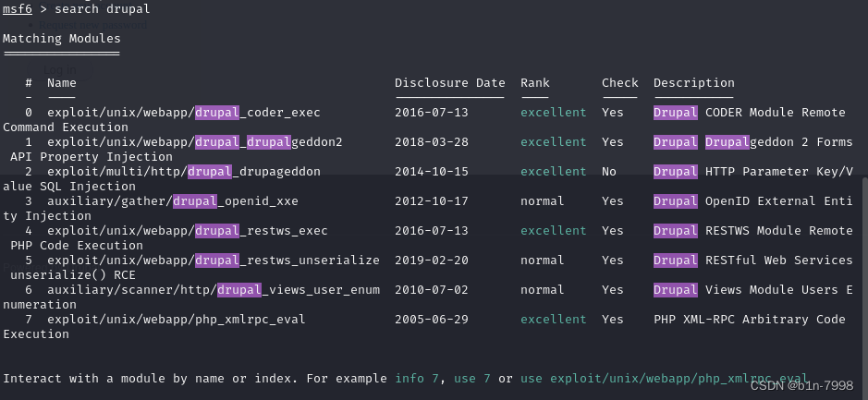Click the index number 4 in module list
The image size is (868, 400).
[29, 231]
